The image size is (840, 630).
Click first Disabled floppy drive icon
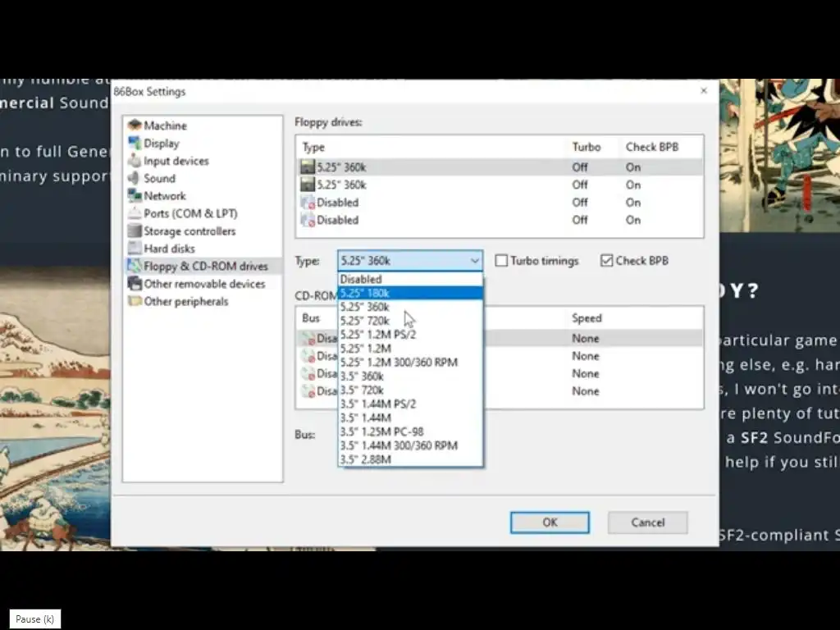click(308, 203)
